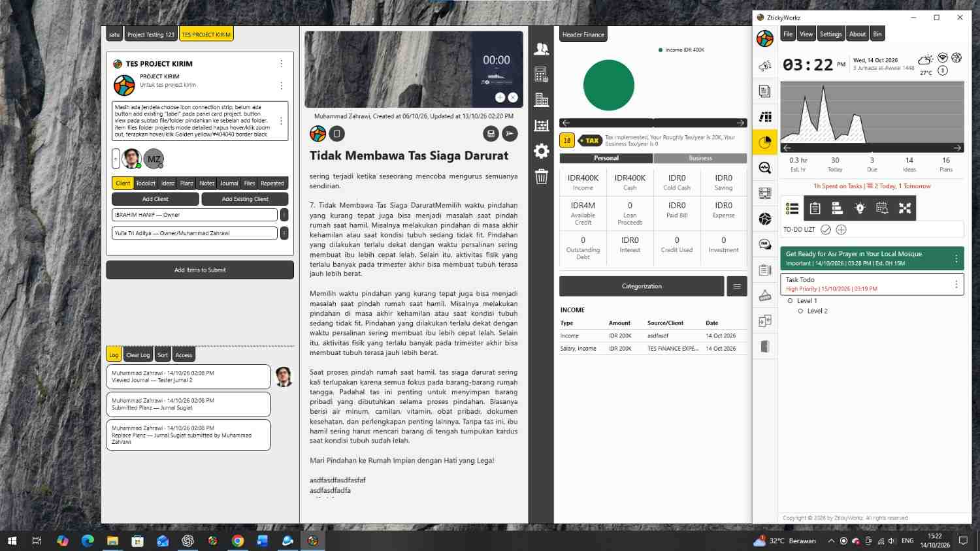The image size is (980, 551).
Task: Open the FAQ chat bubble sidebar icon
Action: pos(764,244)
